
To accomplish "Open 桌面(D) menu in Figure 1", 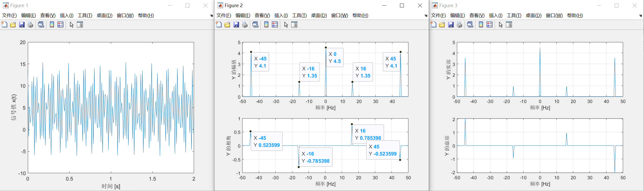I will [104, 15].
